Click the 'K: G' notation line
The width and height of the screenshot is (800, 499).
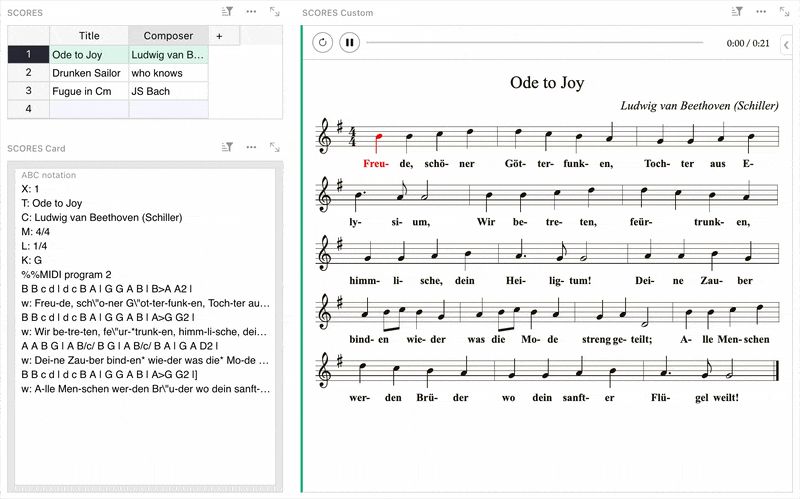coord(32,260)
